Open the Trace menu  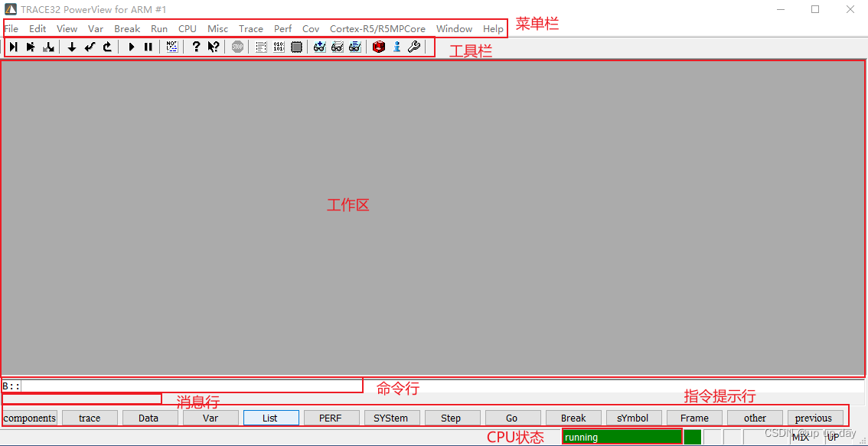point(251,29)
